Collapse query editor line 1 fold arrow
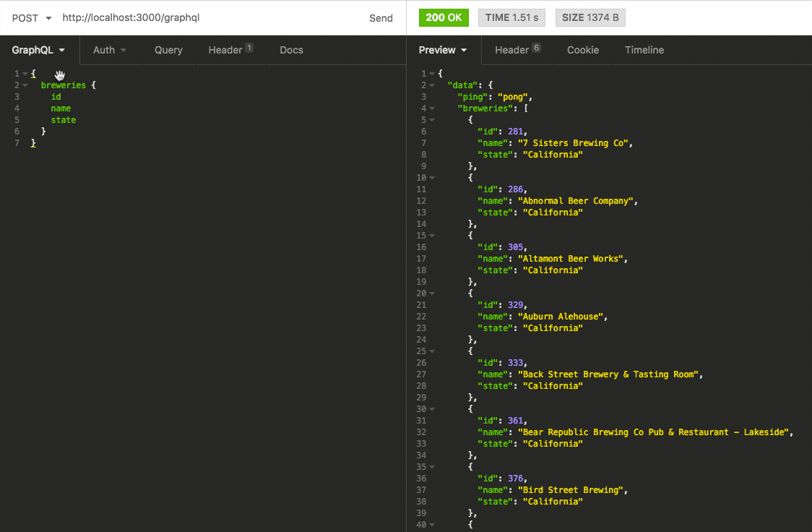 pos(25,74)
